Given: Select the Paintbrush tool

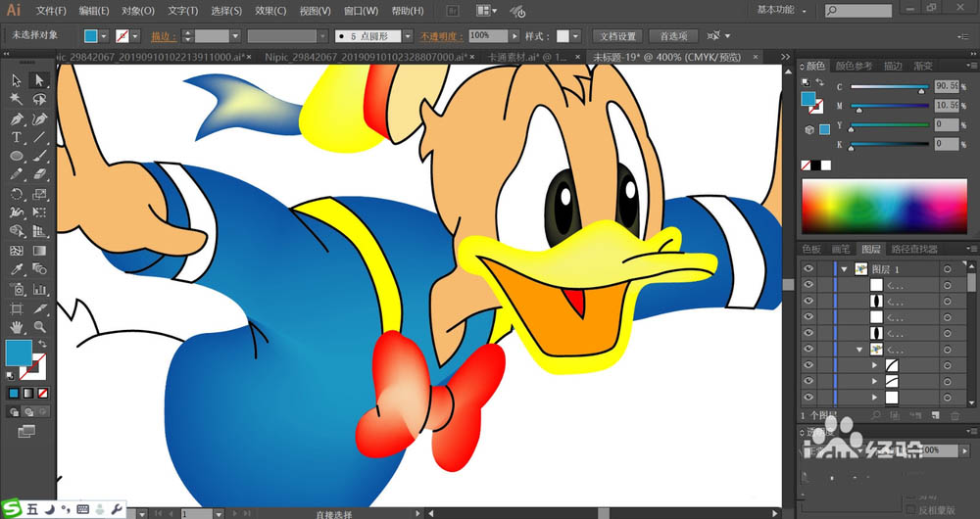Looking at the screenshot, I should point(39,156).
